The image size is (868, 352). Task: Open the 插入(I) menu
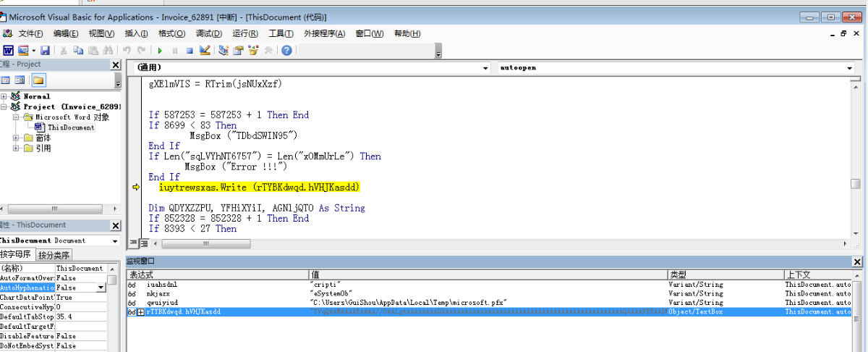[x=137, y=33]
